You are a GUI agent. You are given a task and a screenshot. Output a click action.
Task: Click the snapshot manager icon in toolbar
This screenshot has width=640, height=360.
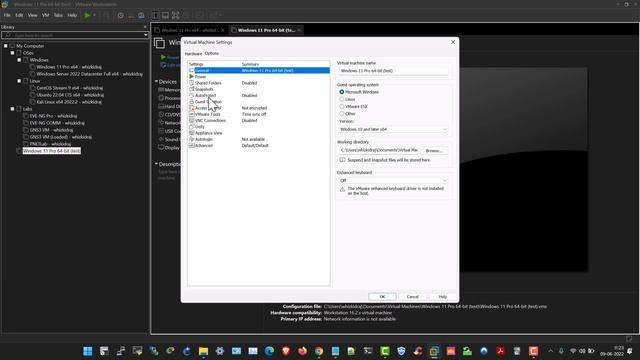pyautogui.click(x=141, y=16)
